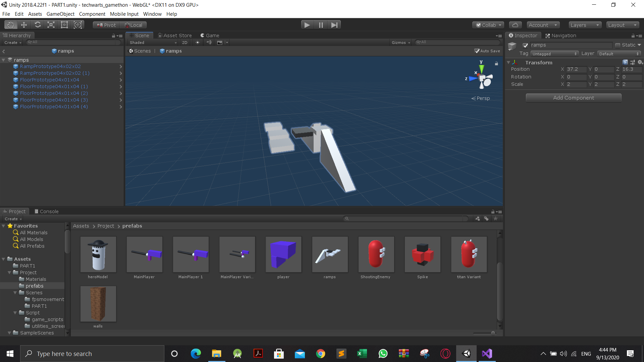Click the Collab button
The image size is (644, 362).
pos(488,25)
